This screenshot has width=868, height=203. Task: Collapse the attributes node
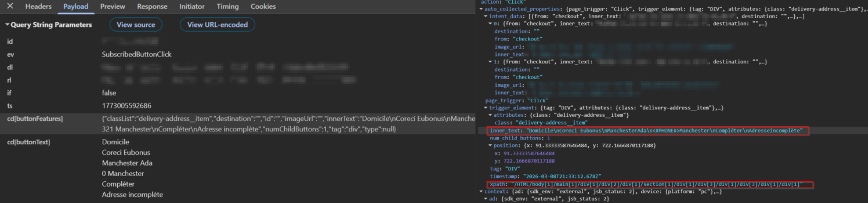[x=490, y=115]
